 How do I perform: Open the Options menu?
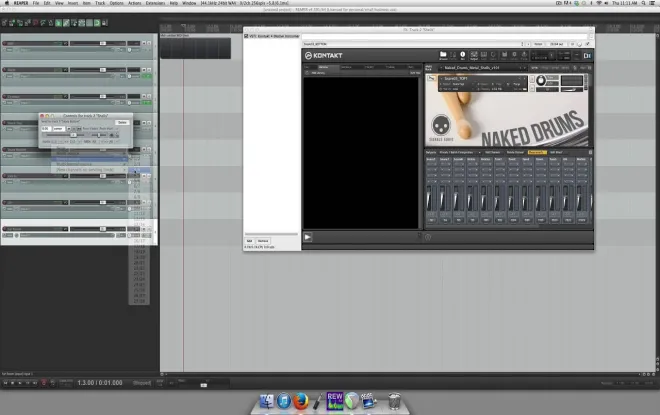point(117,3)
